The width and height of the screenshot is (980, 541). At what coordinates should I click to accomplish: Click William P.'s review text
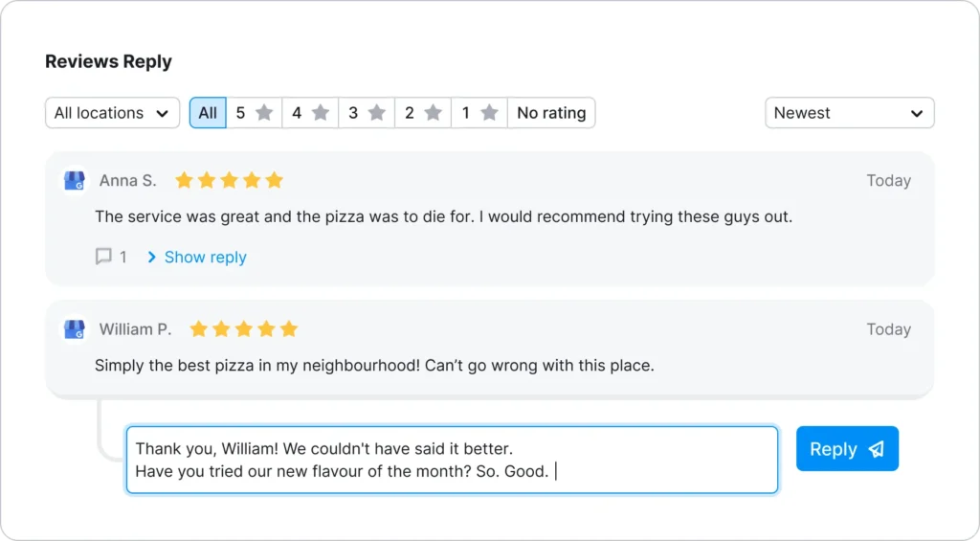coord(374,365)
